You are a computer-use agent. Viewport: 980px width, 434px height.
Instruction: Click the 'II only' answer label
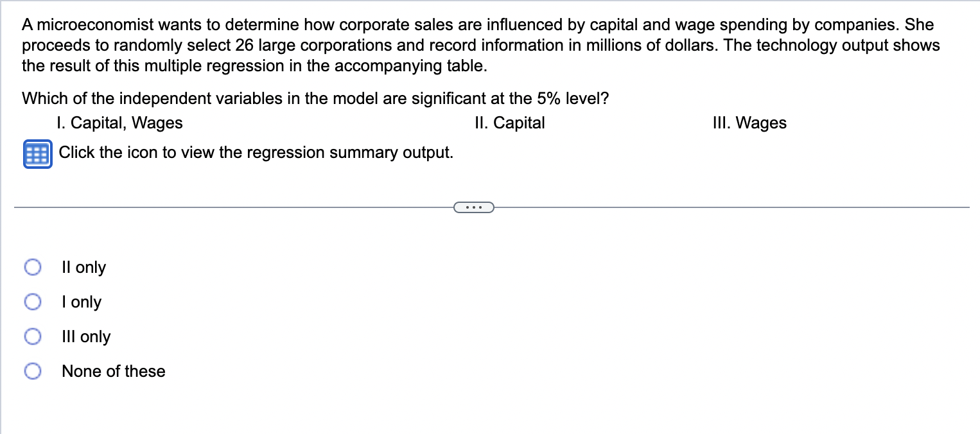(x=83, y=267)
